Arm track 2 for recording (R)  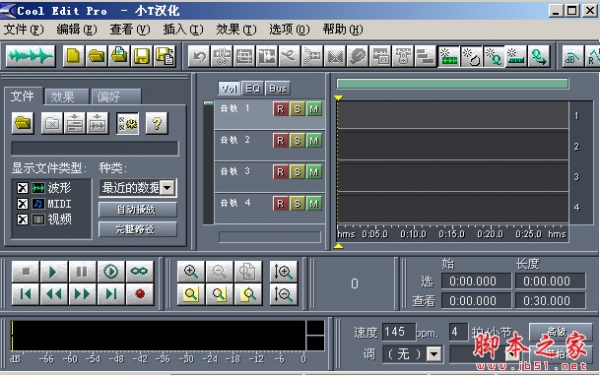(280, 140)
